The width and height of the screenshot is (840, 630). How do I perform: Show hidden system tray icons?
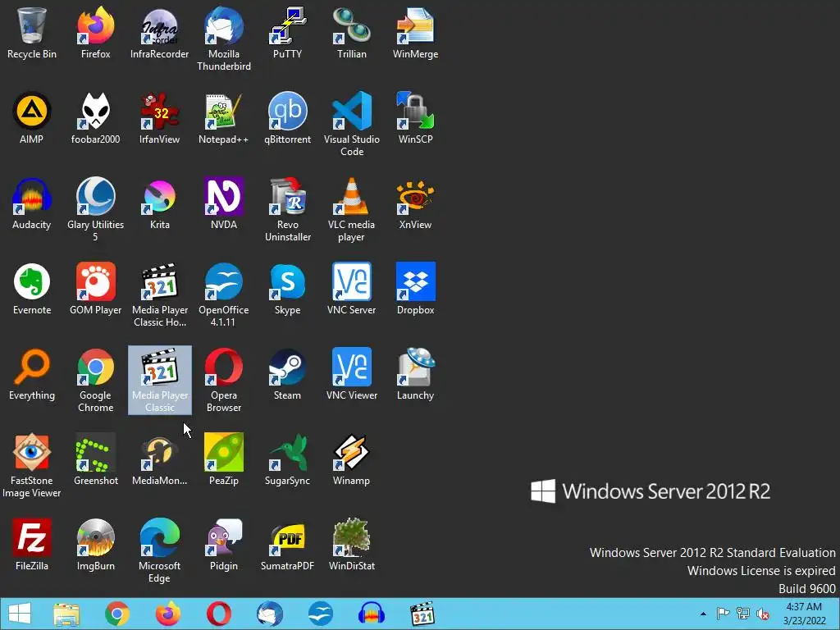click(703, 614)
